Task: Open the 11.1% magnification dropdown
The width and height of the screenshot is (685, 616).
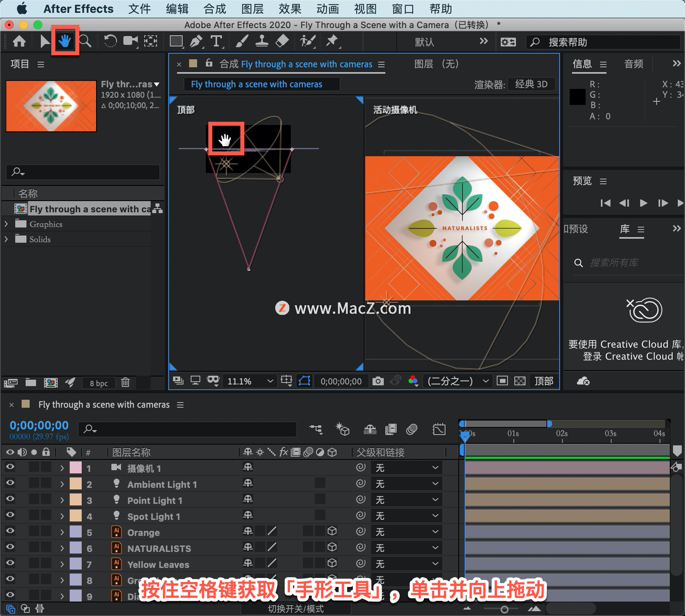Action: [250, 381]
